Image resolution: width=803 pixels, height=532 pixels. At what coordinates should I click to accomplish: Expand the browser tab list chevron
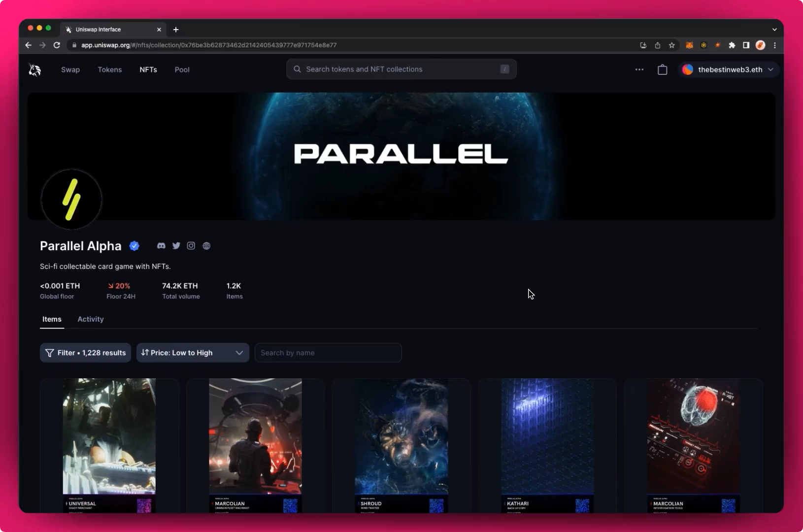click(x=774, y=30)
